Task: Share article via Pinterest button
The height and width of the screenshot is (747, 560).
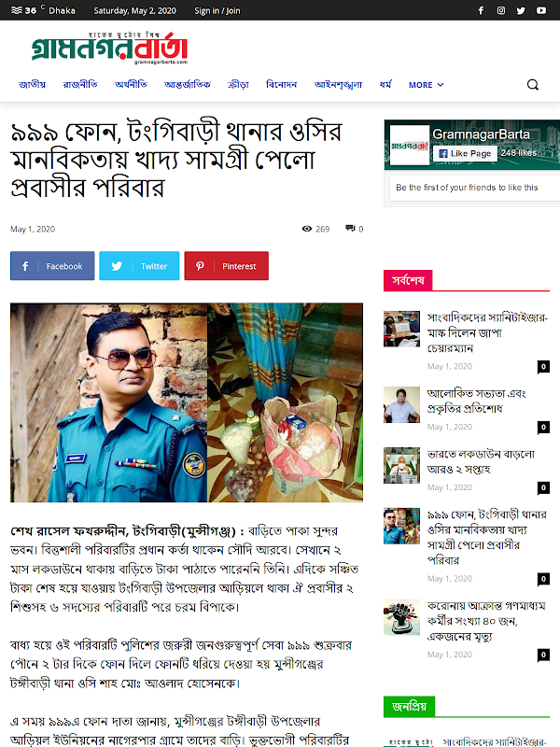Action: (226, 266)
